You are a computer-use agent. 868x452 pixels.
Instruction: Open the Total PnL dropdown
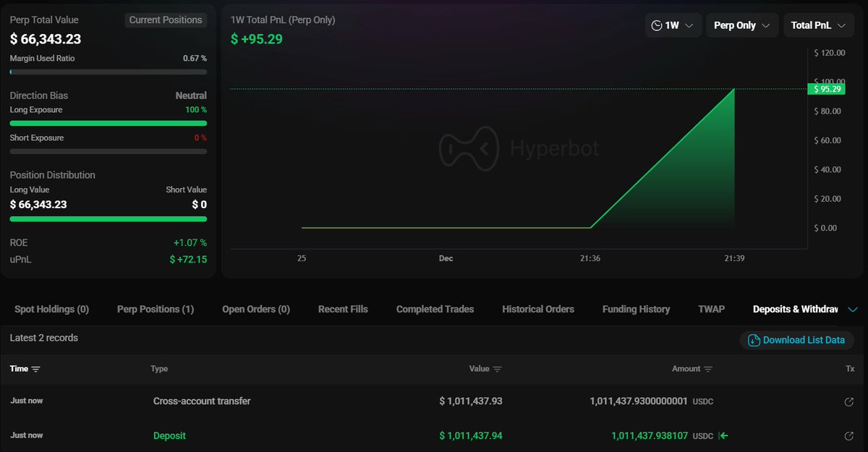coord(817,25)
